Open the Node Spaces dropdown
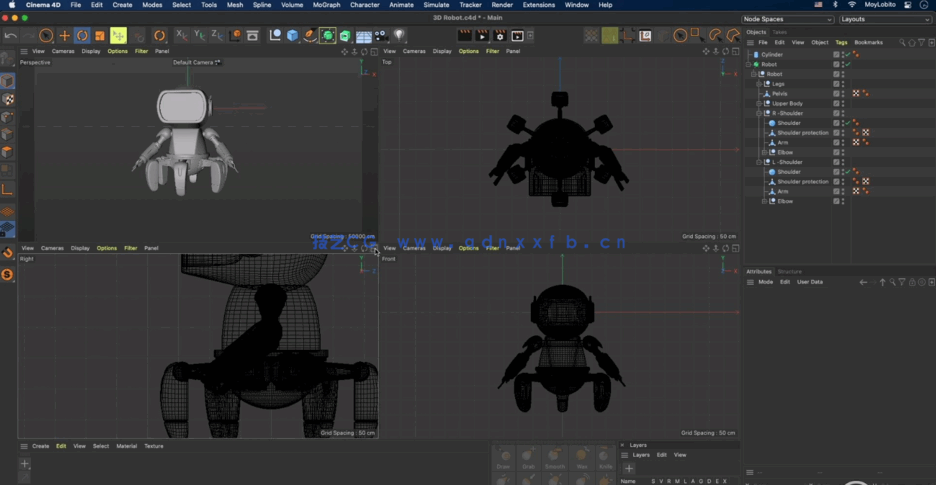Image resolution: width=936 pixels, height=485 pixels. (788, 19)
